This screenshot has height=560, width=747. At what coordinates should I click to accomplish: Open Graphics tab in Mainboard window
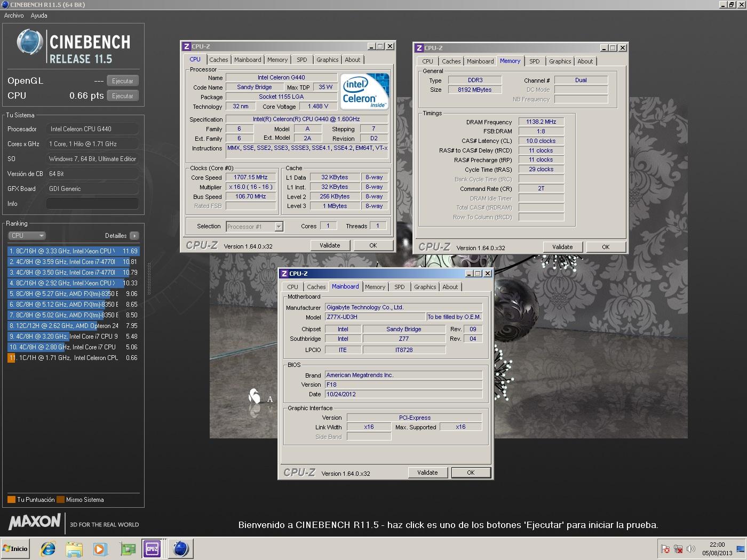coord(425,287)
